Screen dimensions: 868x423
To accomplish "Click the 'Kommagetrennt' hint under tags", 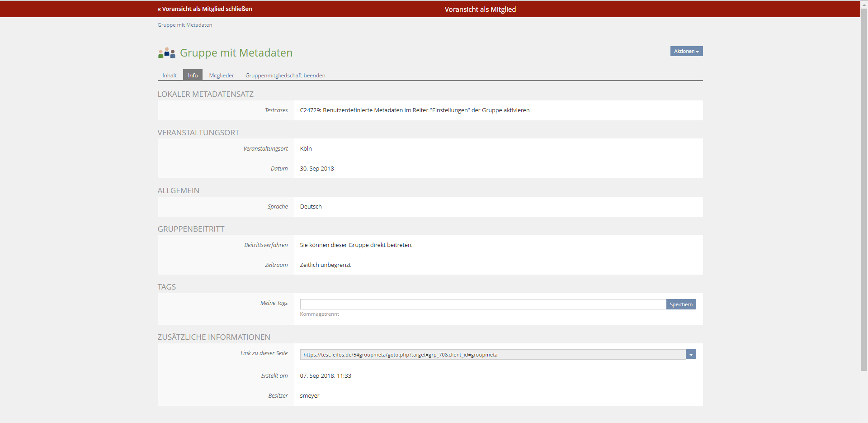I will (x=319, y=314).
